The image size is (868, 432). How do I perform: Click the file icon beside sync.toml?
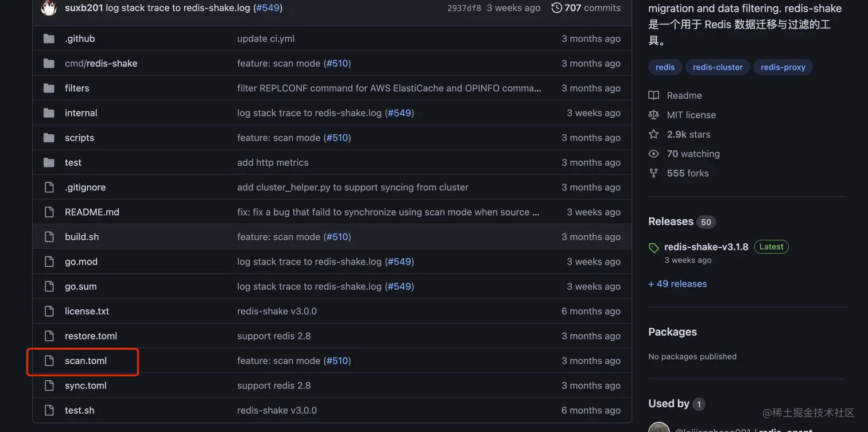49,386
